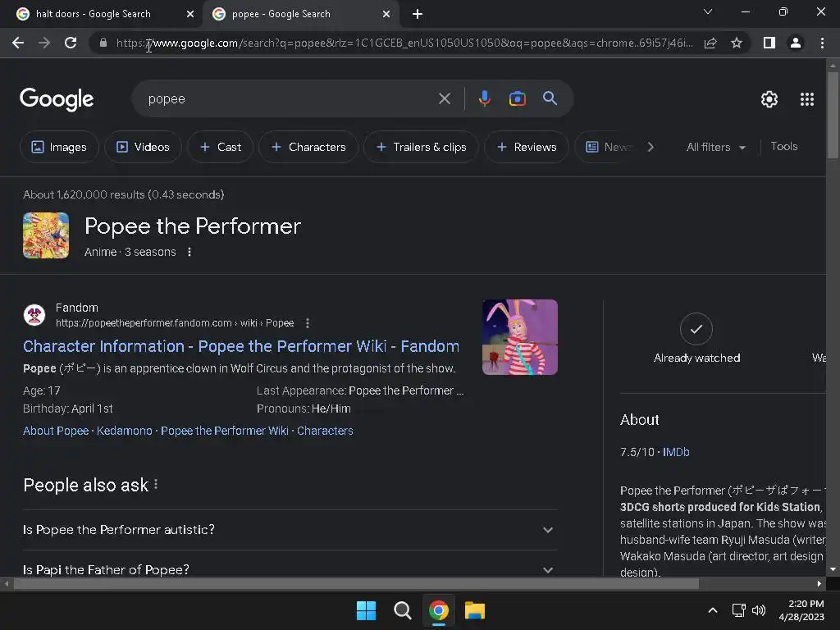840x630 pixels.
Task: Open the Windows Start menu
Action: pos(366,610)
